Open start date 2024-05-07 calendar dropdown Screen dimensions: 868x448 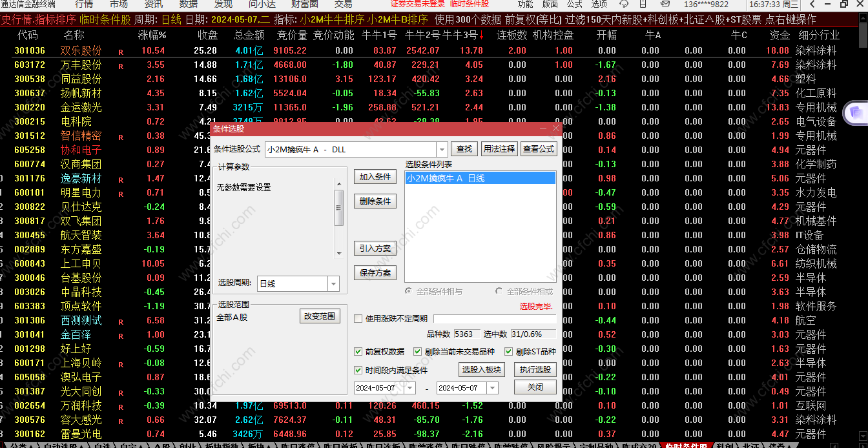pos(409,388)
